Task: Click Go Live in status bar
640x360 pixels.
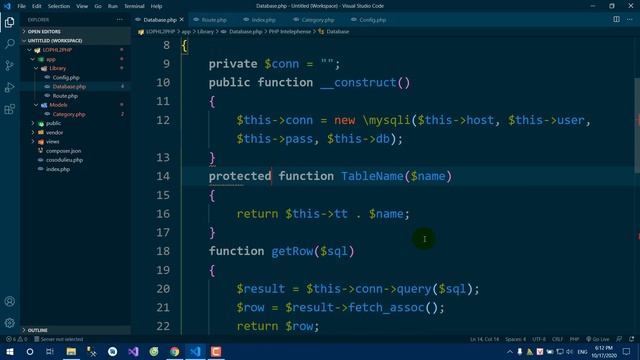Action: coord(598,339)
